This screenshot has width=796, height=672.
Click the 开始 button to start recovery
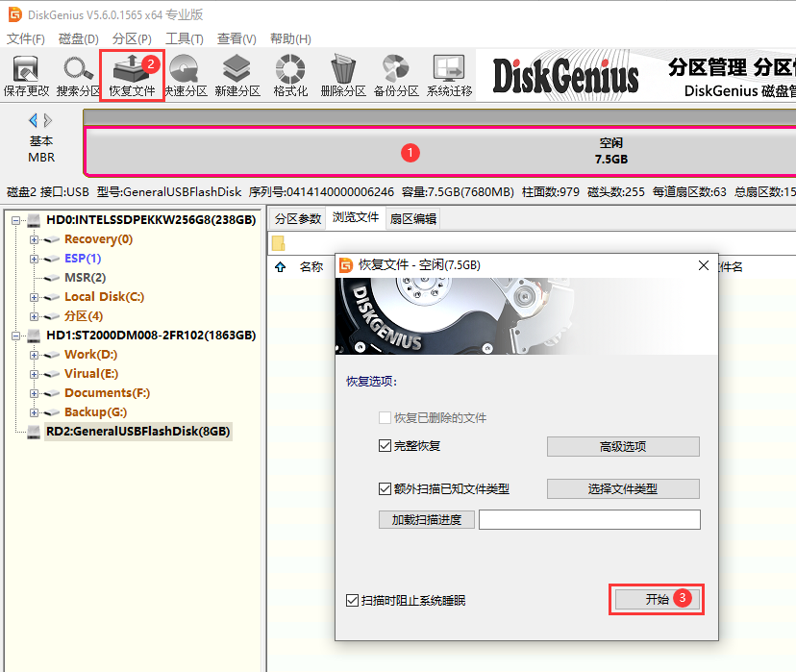point(657,600)
